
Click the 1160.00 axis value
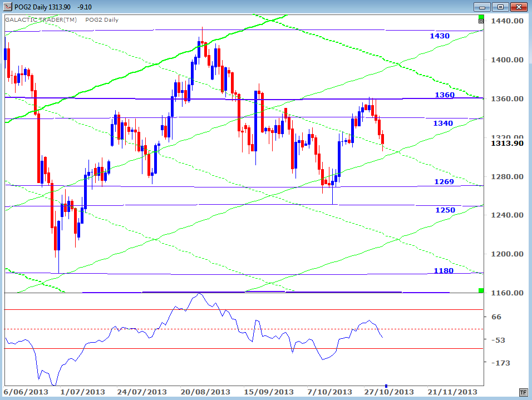[x=507, y=293]
